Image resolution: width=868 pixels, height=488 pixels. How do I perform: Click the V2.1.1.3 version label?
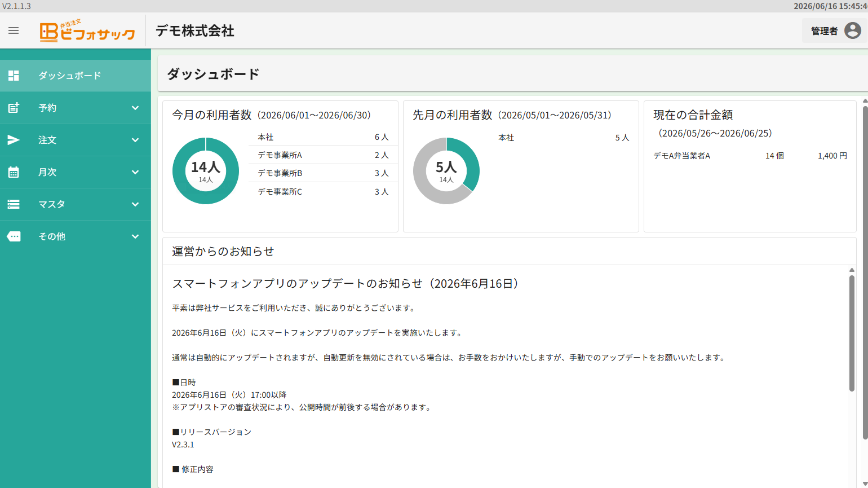[x=16, y=6]
